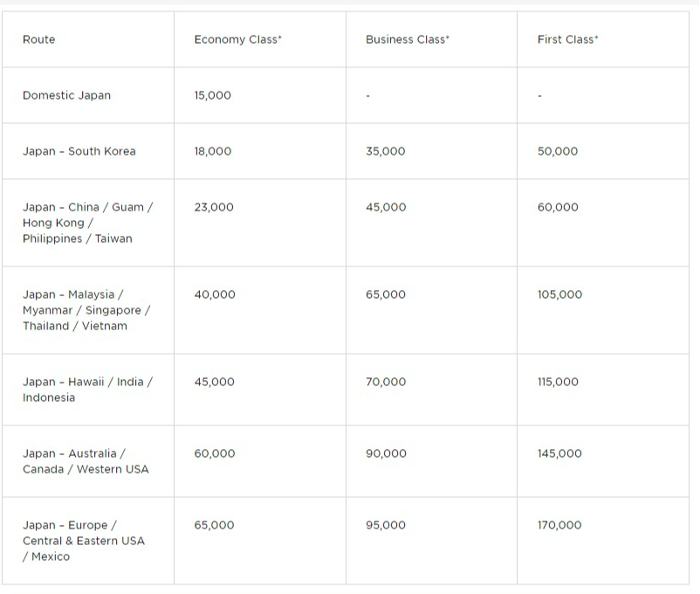The width and height of the screenshot is (700, 594).
Task: Select the First Class column header
Action: [x=567, y=39]
